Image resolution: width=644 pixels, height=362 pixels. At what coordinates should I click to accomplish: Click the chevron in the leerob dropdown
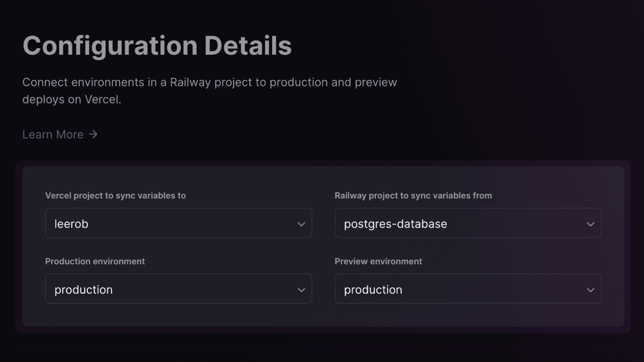pyautogui.click(x=301, y=224)
